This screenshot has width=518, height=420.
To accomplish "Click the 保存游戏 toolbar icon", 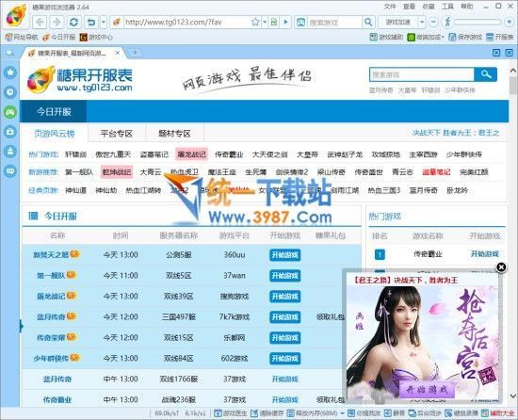I will tap(465, 37).
